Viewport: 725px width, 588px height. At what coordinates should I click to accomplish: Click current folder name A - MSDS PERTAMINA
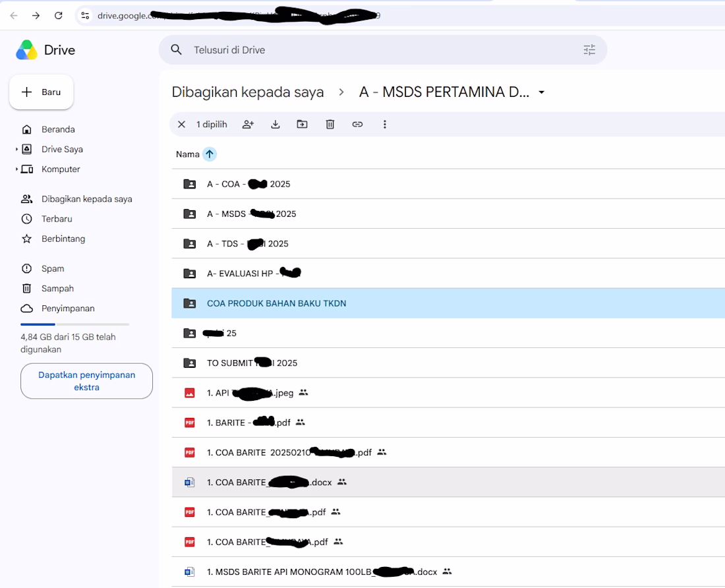(x=444, y=92)
